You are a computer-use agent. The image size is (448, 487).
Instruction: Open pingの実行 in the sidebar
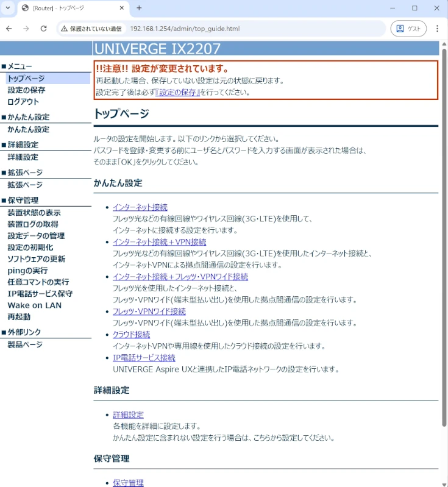point(27,271)
